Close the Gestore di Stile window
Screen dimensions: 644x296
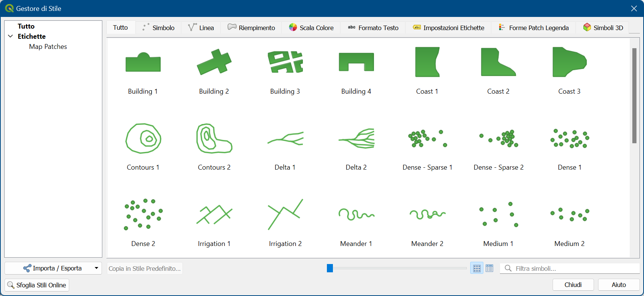[634, 8]
